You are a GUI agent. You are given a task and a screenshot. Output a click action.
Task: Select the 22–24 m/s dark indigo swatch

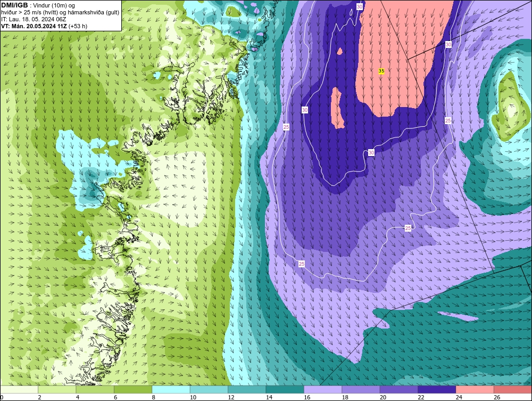(x=437, y=389)
